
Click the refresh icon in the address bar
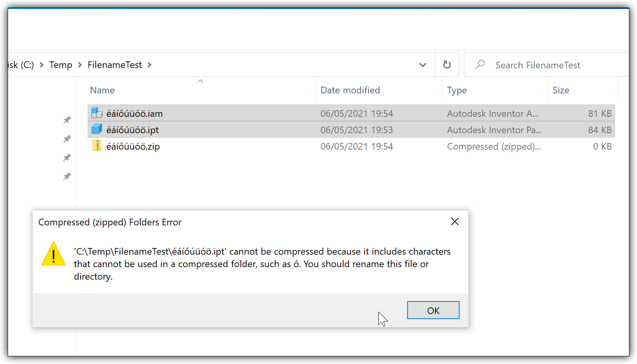pyautogui.click(x=447, y=64)
